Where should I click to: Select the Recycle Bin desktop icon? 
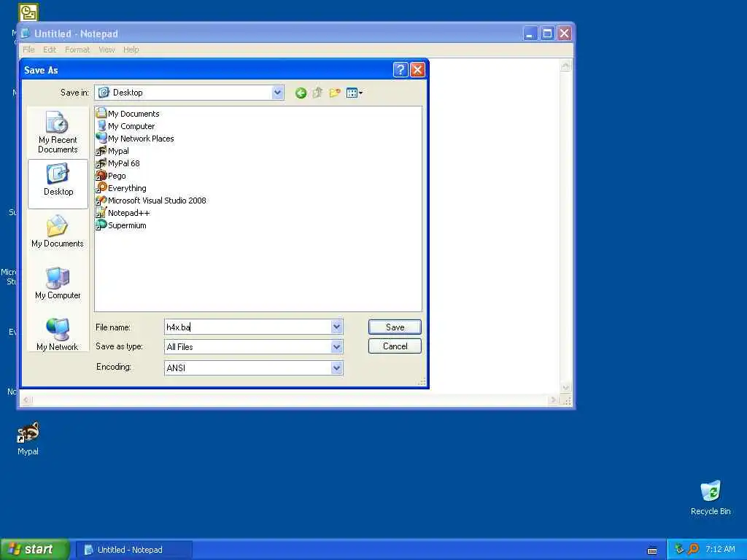[x=711, y=498]
